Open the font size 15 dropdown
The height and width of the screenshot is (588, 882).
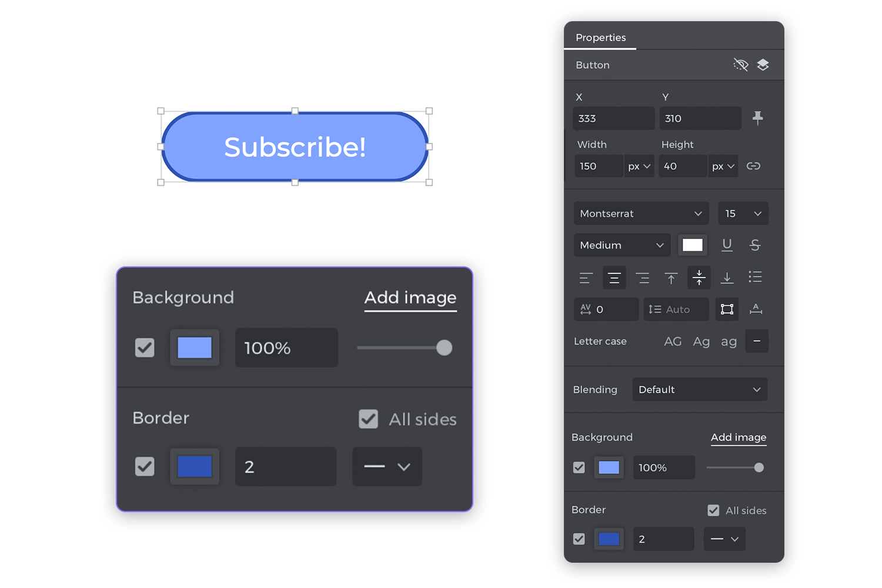coord(743,213)
